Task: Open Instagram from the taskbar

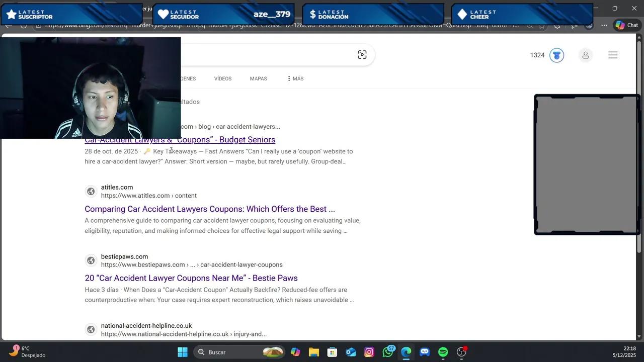Action: click(369, 352)
